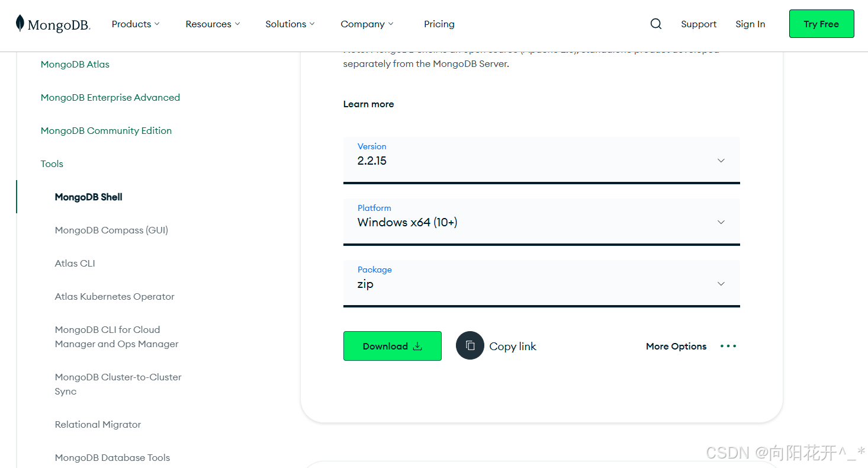Image resolution: width=868 pixels, height=468 pixels.
Task: Click the copy link clipboard icon
Action: [470, 345]
